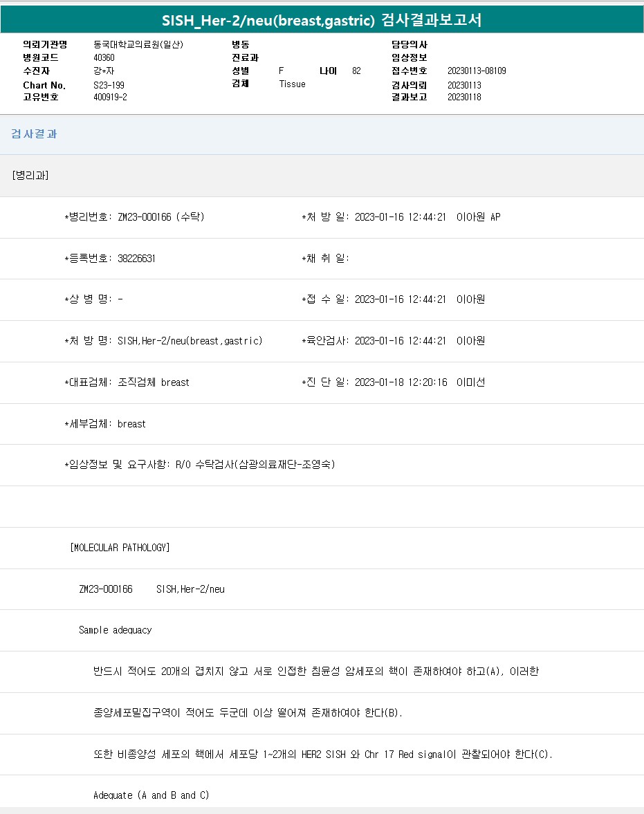This screenshot has height=814, width=644.
Task: Select the '*채 취 일:' label
Action: (325, 259)
